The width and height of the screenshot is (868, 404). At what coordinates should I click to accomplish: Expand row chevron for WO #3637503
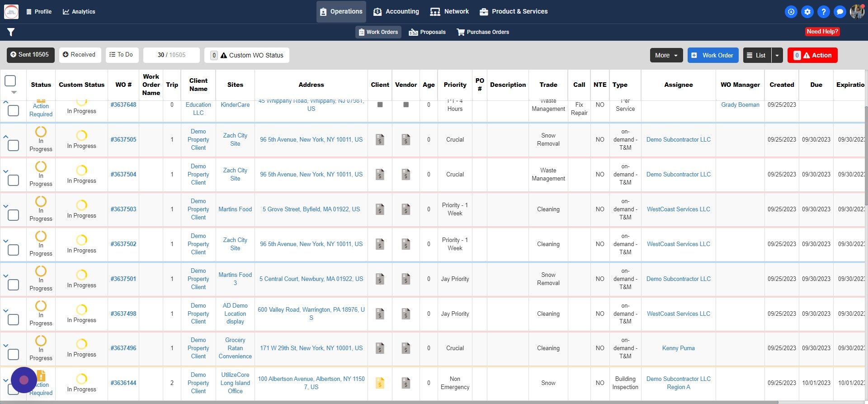point(6,206)
